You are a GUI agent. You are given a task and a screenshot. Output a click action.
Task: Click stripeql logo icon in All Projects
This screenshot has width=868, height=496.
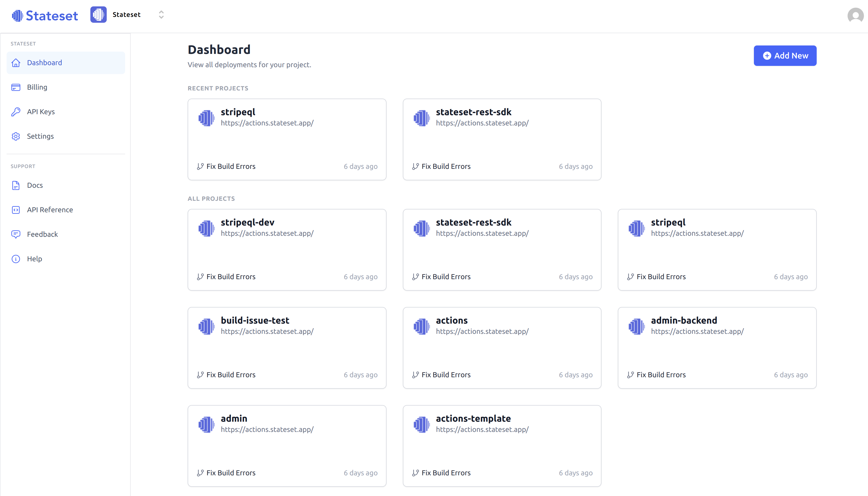tap(636, 228)
